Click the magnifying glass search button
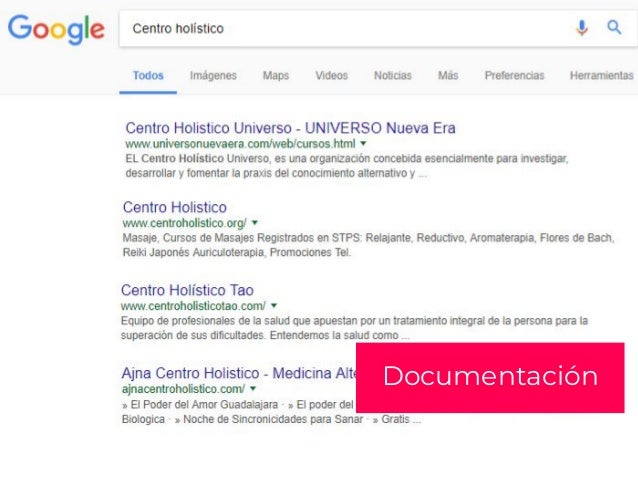Screen dimensions: 638x479 pos(614,28)
